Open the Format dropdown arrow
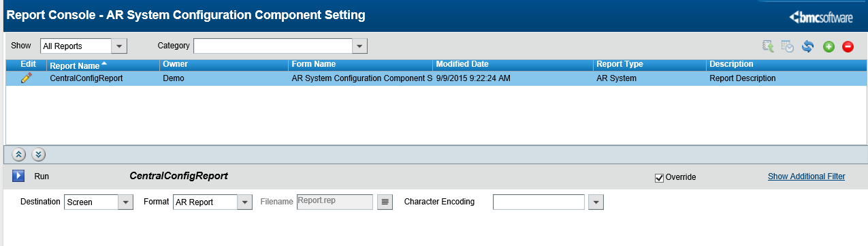868x246 pixels. (245, 202)
